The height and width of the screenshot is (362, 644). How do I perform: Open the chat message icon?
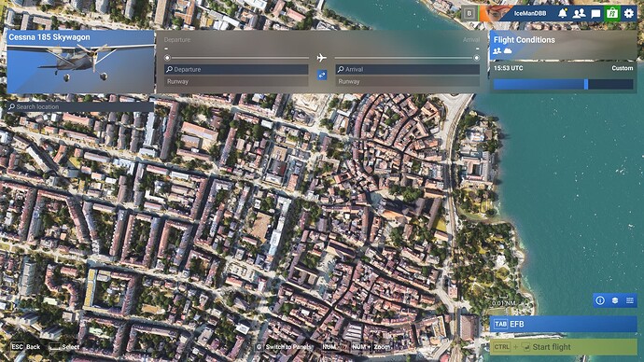(x=595, y=14)
